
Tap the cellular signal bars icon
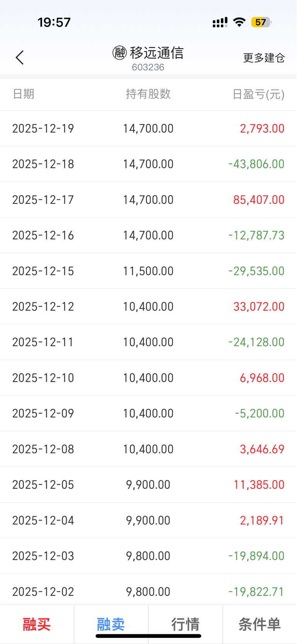(x=220, y=22)
